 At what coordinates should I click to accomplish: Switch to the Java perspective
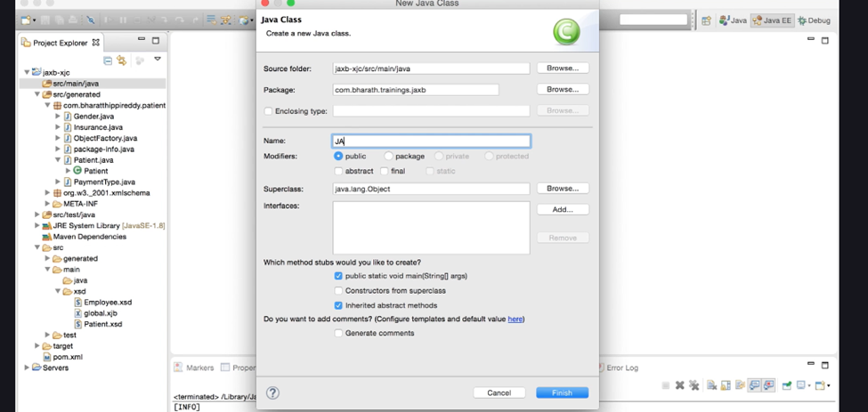coord(733,20)
